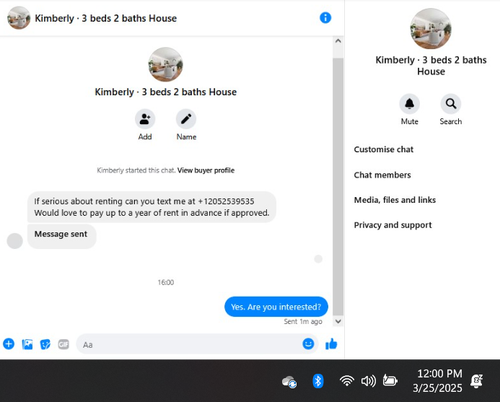Viewport: 500px width, 402px height.
Task: Open taskbar clock showing 12:00 PM
Action: pos(438,381)
